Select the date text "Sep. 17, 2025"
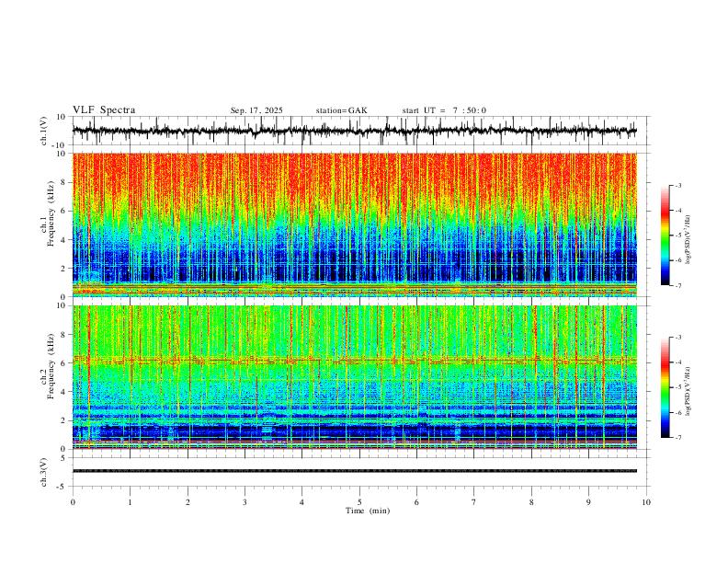This screenshot has height=563, width=728. (256, 110)
